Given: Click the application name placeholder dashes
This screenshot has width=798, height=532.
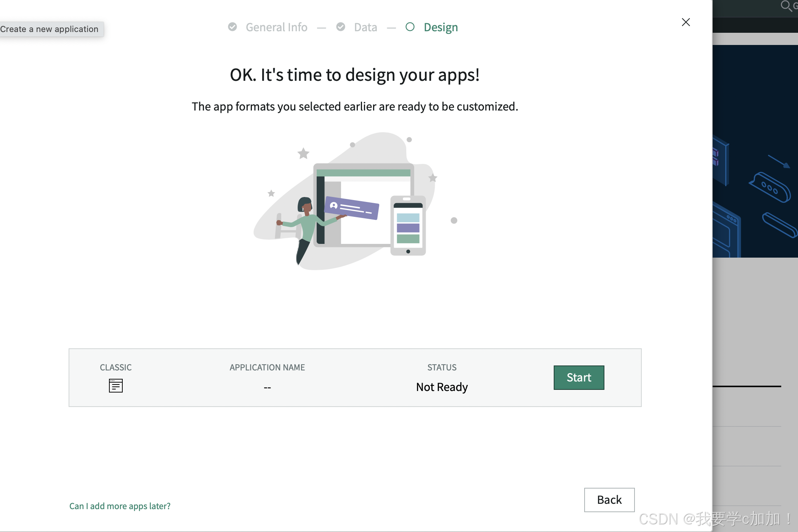Looking at the screenshot, I should pyautogui.click(x=267, y=388).
